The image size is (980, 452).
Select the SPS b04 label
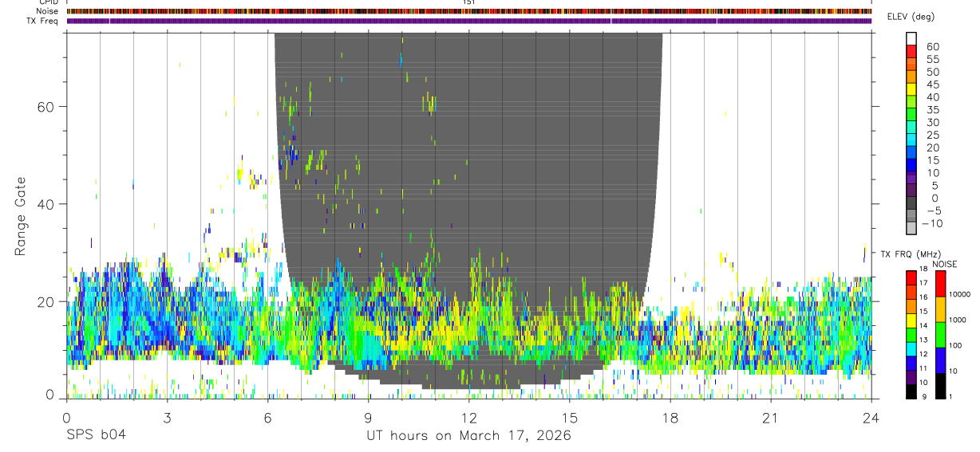(96, 436)
